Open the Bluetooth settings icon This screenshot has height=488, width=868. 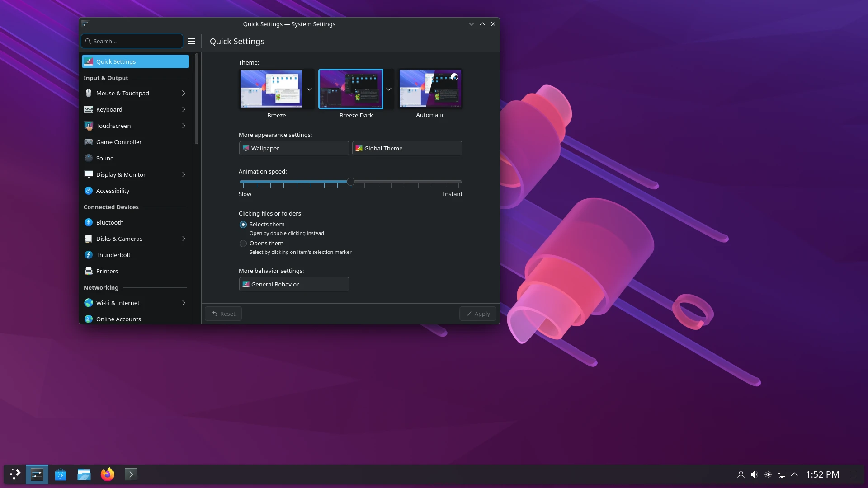tap(89, 222)
